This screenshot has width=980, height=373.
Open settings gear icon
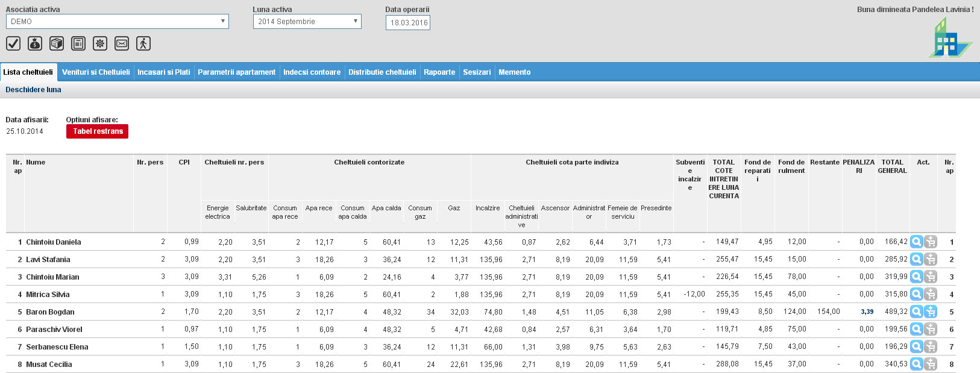(100, 43)
